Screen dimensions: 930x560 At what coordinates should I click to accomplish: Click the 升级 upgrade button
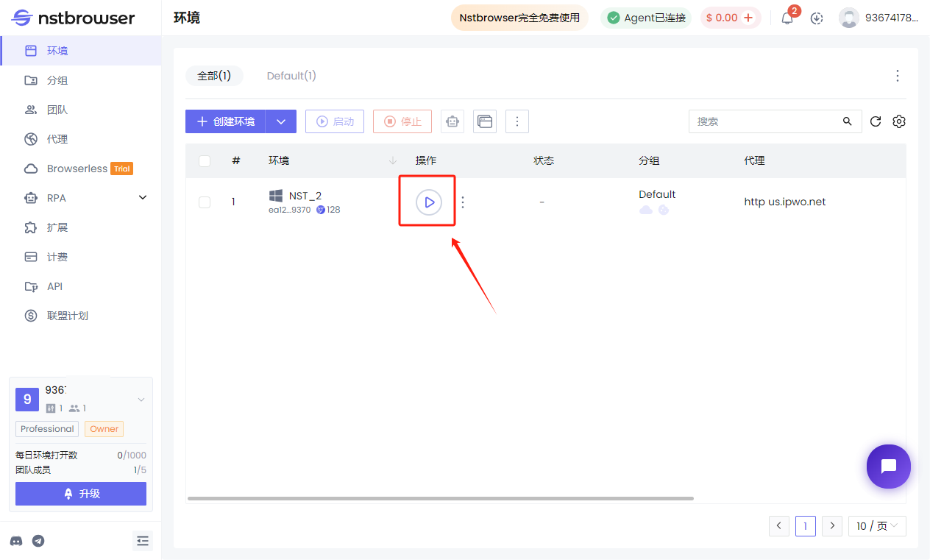(x=81, y=494)
